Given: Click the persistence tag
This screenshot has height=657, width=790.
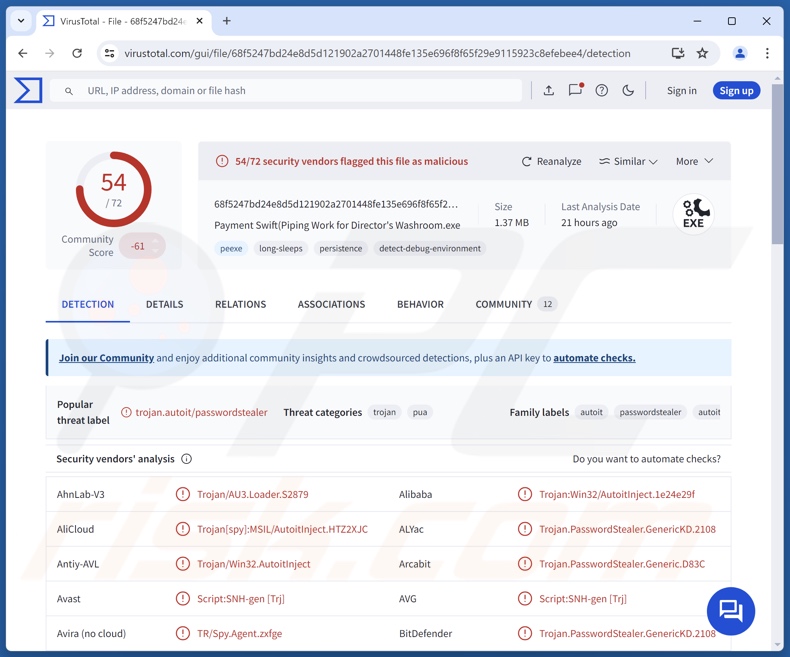Looking at the screenshot, I should click(341, 248).
